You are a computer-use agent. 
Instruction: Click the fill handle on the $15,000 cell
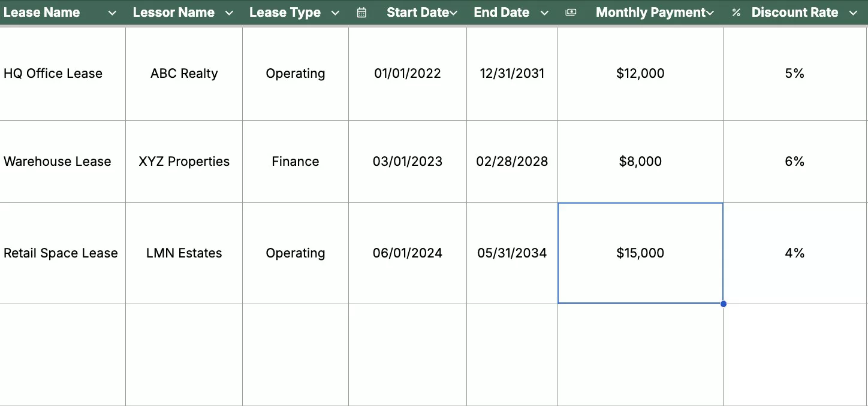[x=724, y=304]
